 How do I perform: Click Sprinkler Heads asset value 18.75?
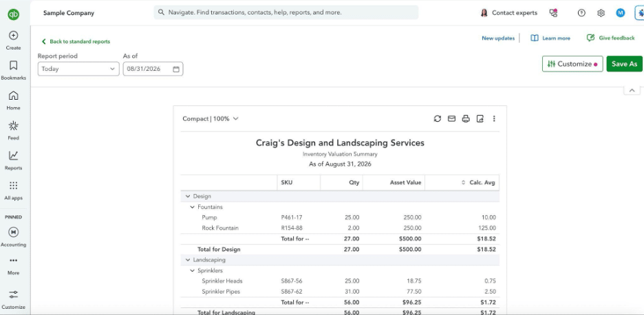tap(413, 281)
